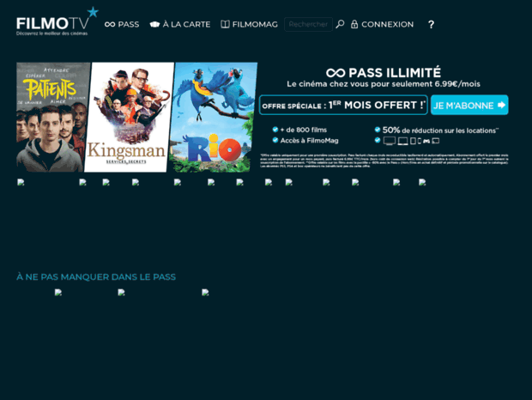
Task: Open the question mark help icon
Action: tap(431, 24)
